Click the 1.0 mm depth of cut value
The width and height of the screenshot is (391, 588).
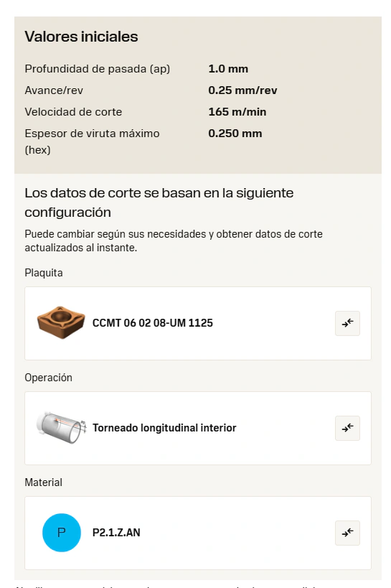pyautogui.click(x=228, y=69)
